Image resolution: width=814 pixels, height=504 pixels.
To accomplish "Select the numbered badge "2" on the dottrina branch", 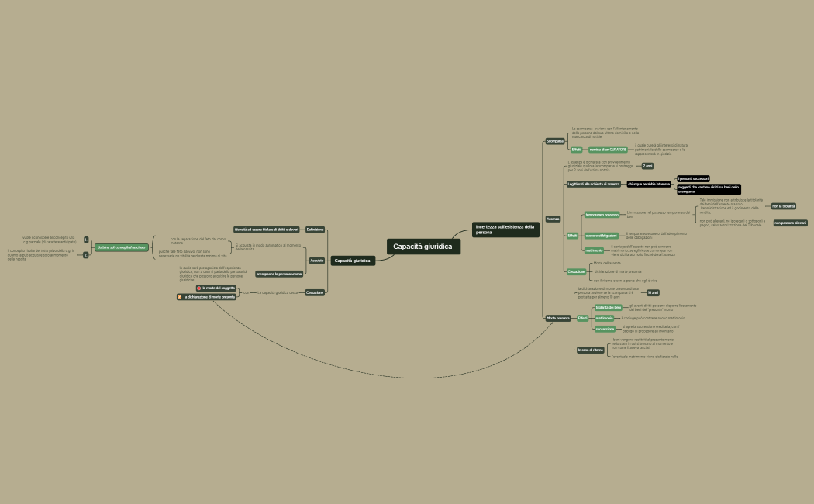I will pos(85,254).
